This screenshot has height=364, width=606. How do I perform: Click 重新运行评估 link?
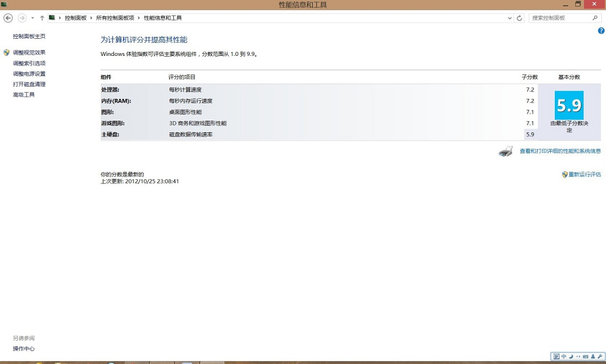click(584, 175)
